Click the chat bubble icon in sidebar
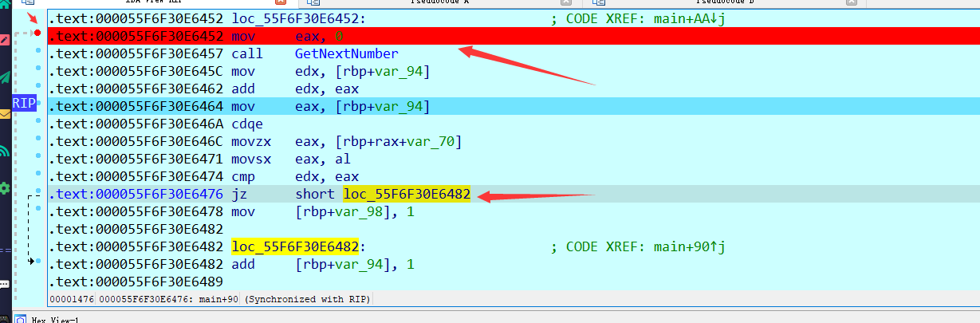The image size is (980, 323). [5, 284]
